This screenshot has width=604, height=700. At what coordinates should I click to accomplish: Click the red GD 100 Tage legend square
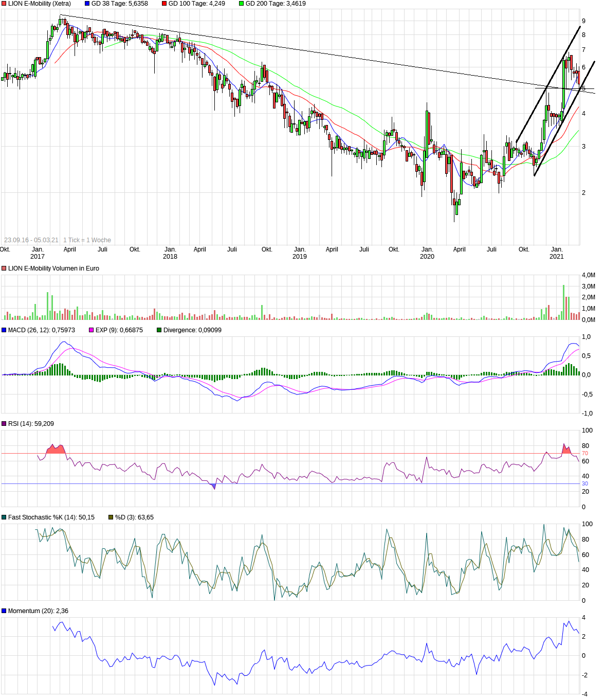pos(164,4)
